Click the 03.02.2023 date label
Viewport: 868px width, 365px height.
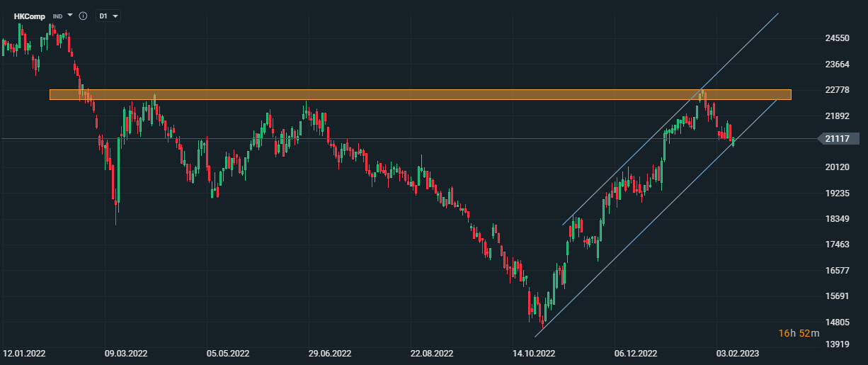point(736,353)
